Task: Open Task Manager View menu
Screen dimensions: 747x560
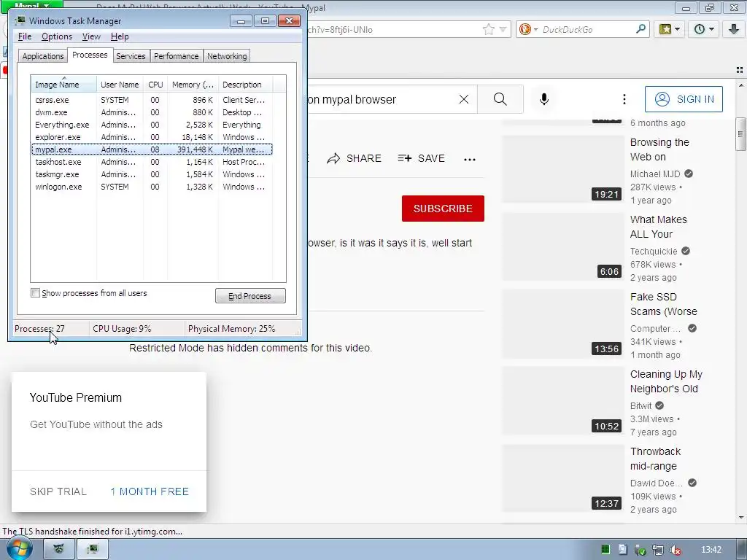Action: (91, 36)
